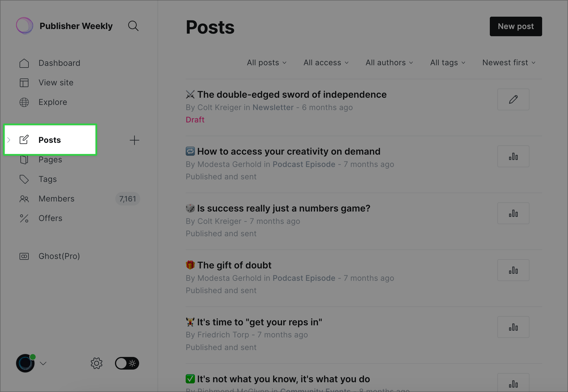Open the Newest first sort dropdown
Viewport: 568px width, 392px height.
click(509, 63)
